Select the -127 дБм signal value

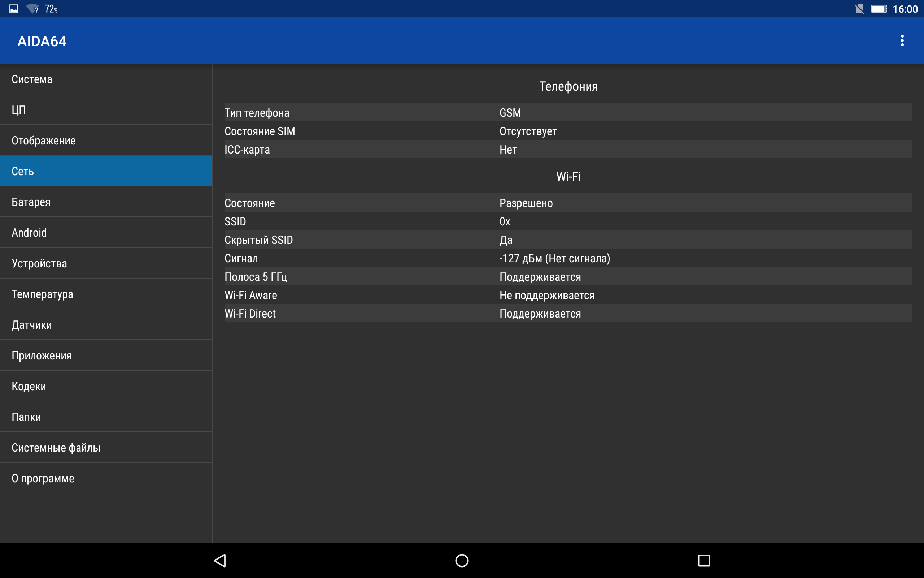coord(554,258)
